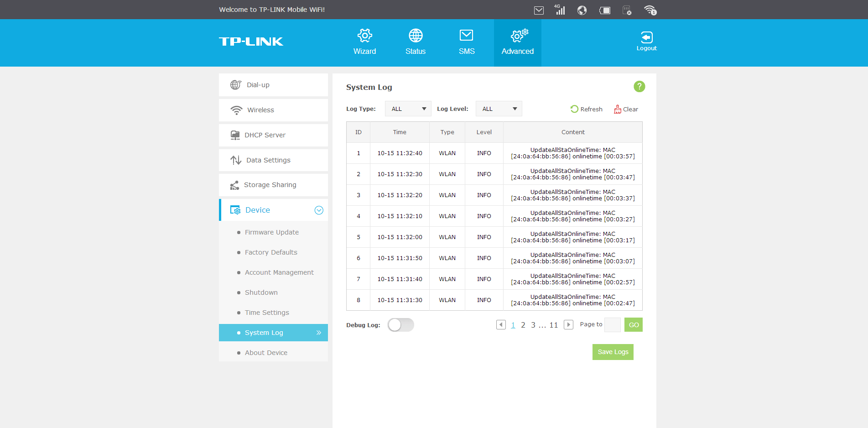The width and height of the screenshot is (868, 428).
Task: Collapse the Device menu section
Action: pyautogui.click(x=319, y=210)
